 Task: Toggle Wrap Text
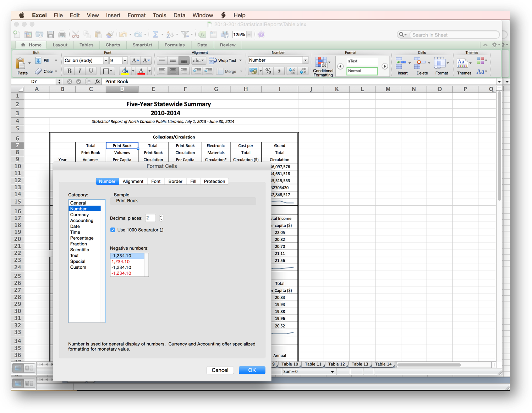pyautogui.click(x=224, y=60)
